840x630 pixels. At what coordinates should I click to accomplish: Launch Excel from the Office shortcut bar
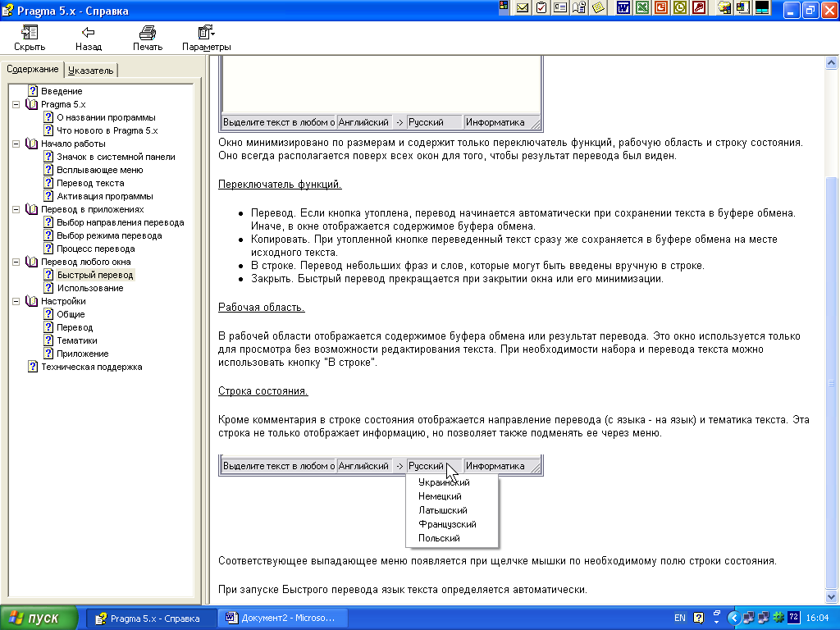pyautogui.click(x=642, y=8)
